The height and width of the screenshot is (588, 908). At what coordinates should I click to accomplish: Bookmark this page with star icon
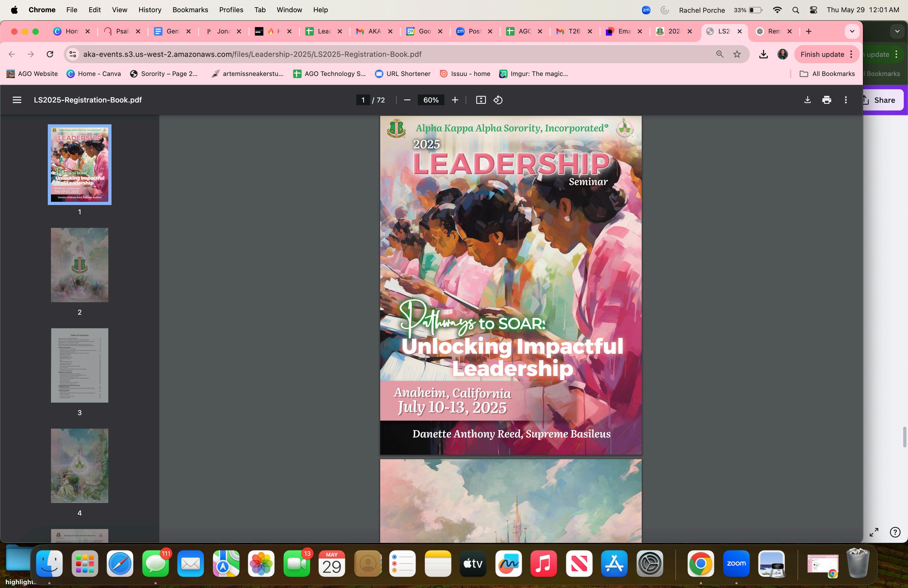737,54
